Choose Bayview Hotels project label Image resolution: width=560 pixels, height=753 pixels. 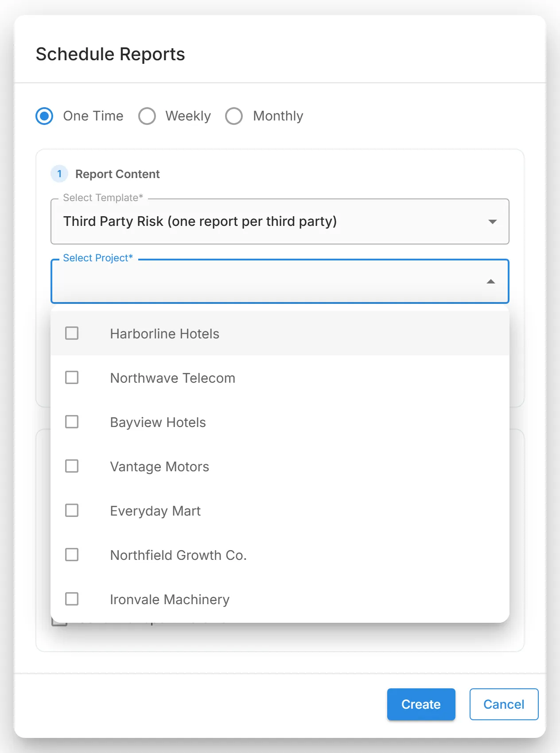(158, 423)
